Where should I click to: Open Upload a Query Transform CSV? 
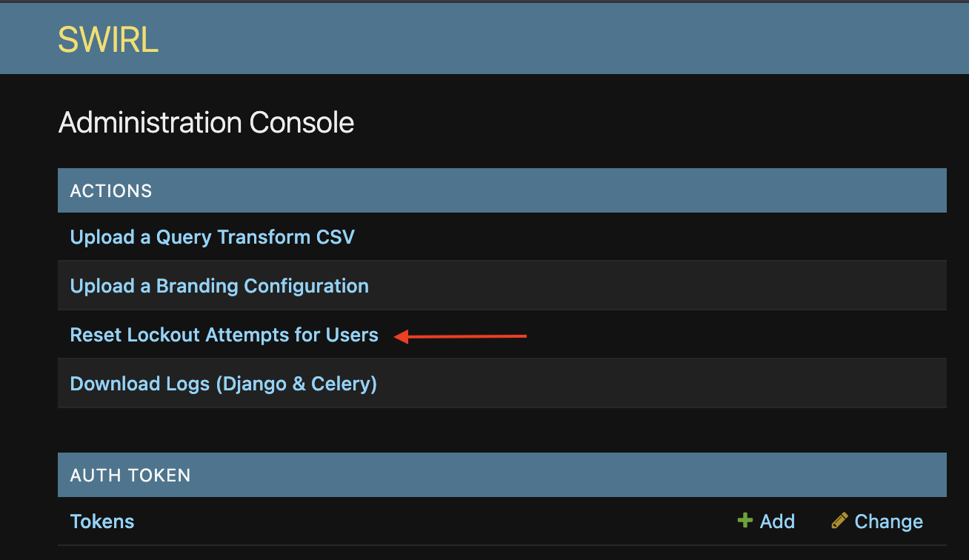(213, 237)
